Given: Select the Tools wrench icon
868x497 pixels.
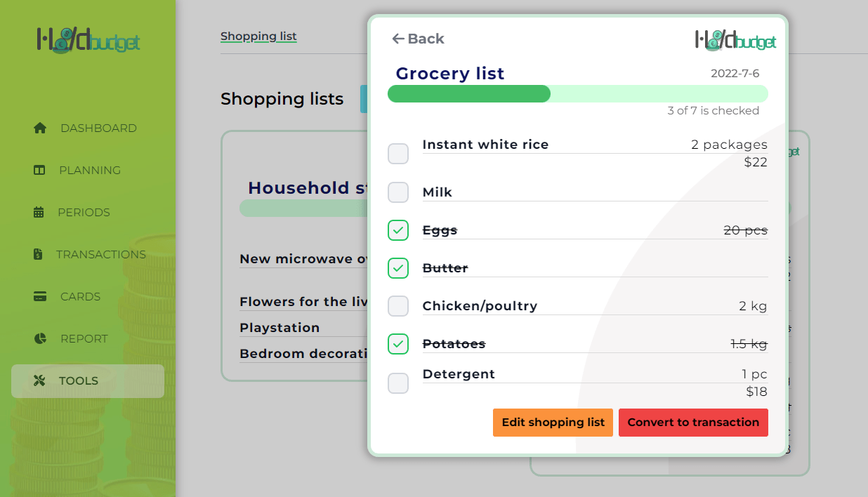Looking at the screenshot, I should pos(39,380).
